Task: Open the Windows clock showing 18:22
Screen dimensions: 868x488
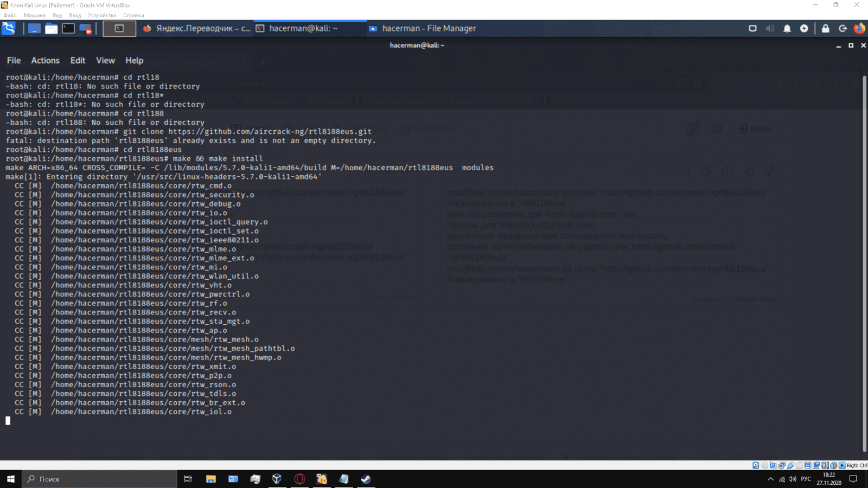Action: pyautogui.click(x=829, y=479)
